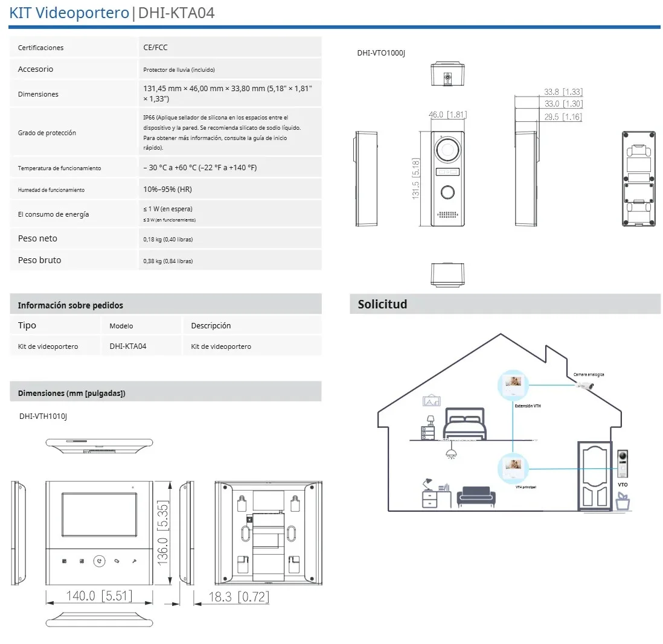Click the DHI-KTA04 model cell in the order table

[128, 346]
